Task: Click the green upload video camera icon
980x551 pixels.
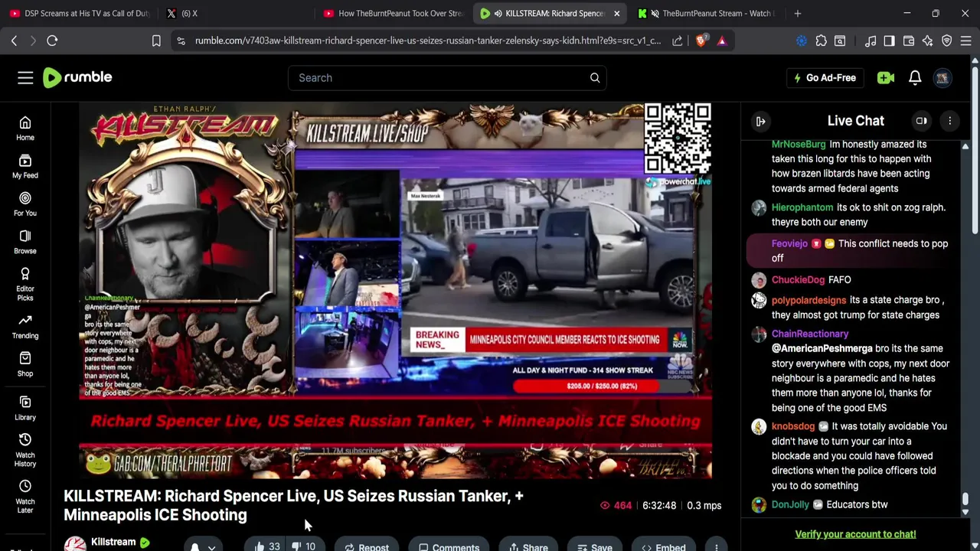Action: coord(886,77)
